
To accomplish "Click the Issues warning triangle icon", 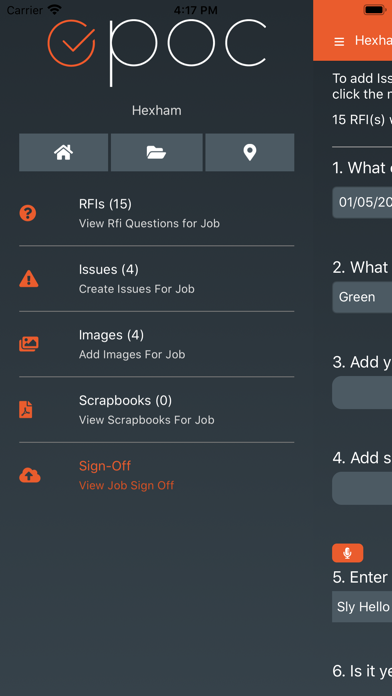I will coord(29,279).
